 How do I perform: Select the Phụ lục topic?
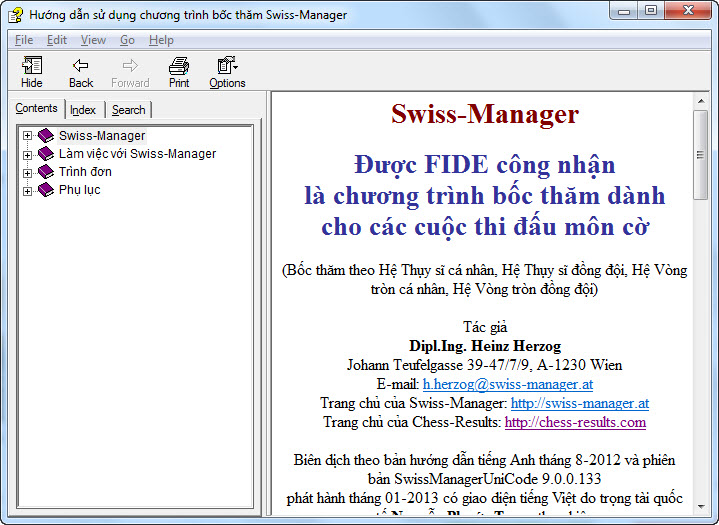tap(79, 190)
